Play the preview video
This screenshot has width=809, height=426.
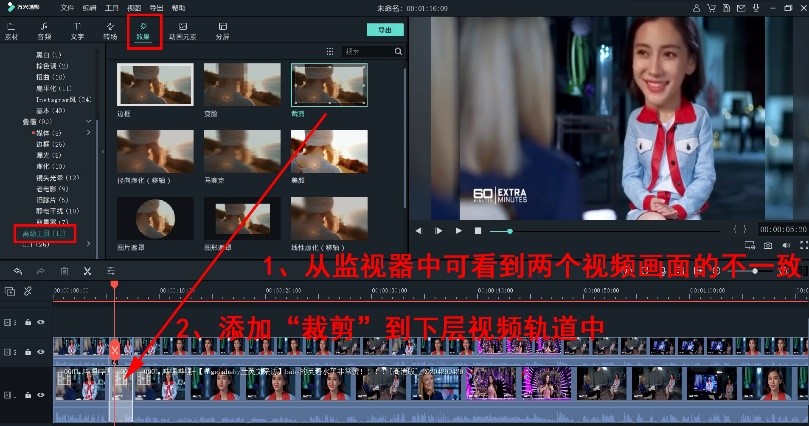(x=459, y=231)
